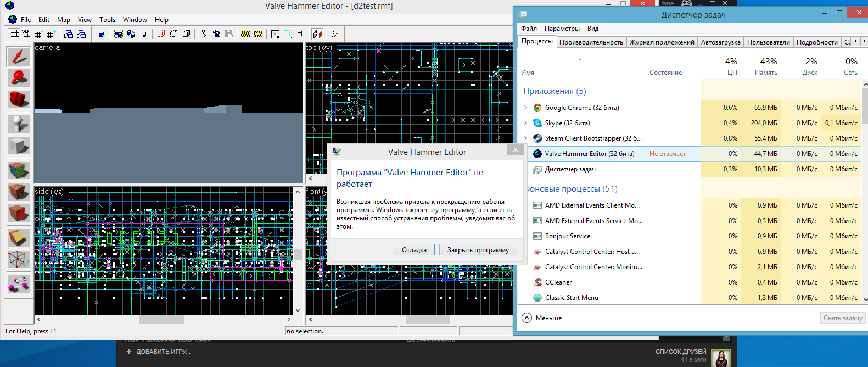Select the Valve Hammer Editor process row
The width and height of the screenshot is (868, 367).
[690, 154]
